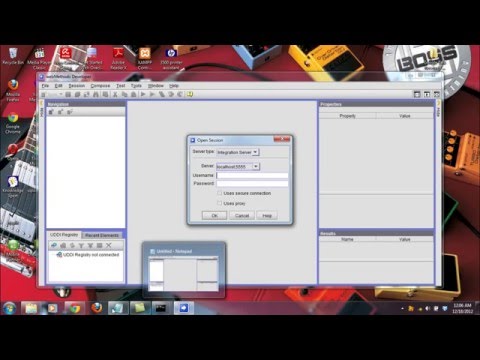Open the Server address combo box arrow
This screenshot has width=480, height=360.
(256, 166)
